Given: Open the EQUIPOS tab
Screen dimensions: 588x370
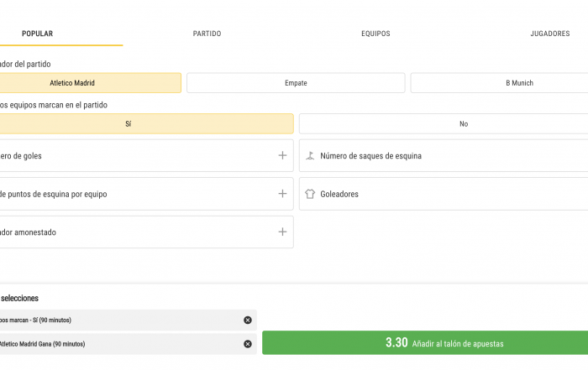Looking at the screenshot, I should pos(375,34).
